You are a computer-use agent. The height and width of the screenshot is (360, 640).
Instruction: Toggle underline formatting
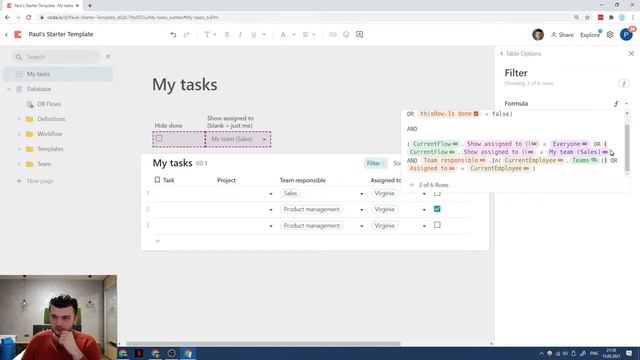coord(253,35)
